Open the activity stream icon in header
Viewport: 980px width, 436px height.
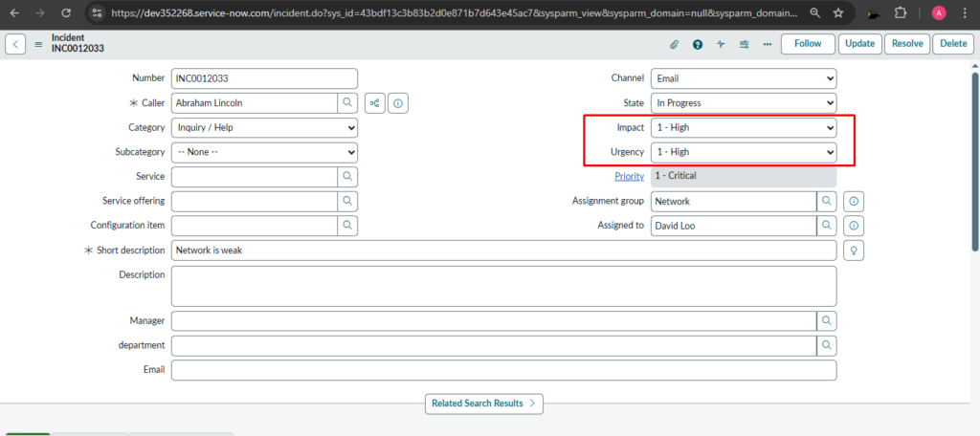click(x=721, y=44)
